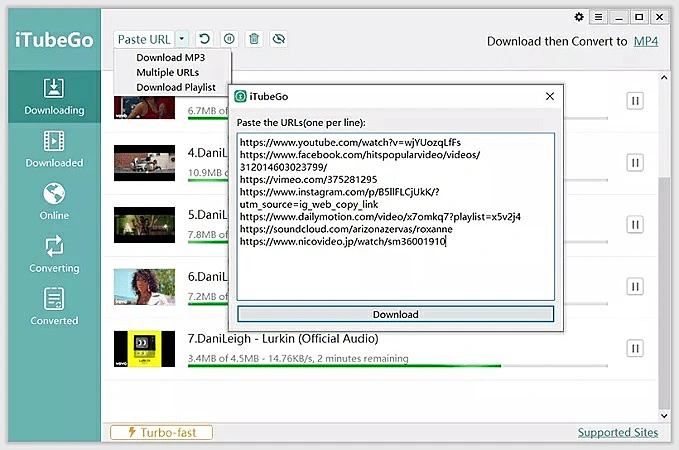
Task: Click the Lurkin download progress bar
Action: pyautogui.click(x=398, y=366)
